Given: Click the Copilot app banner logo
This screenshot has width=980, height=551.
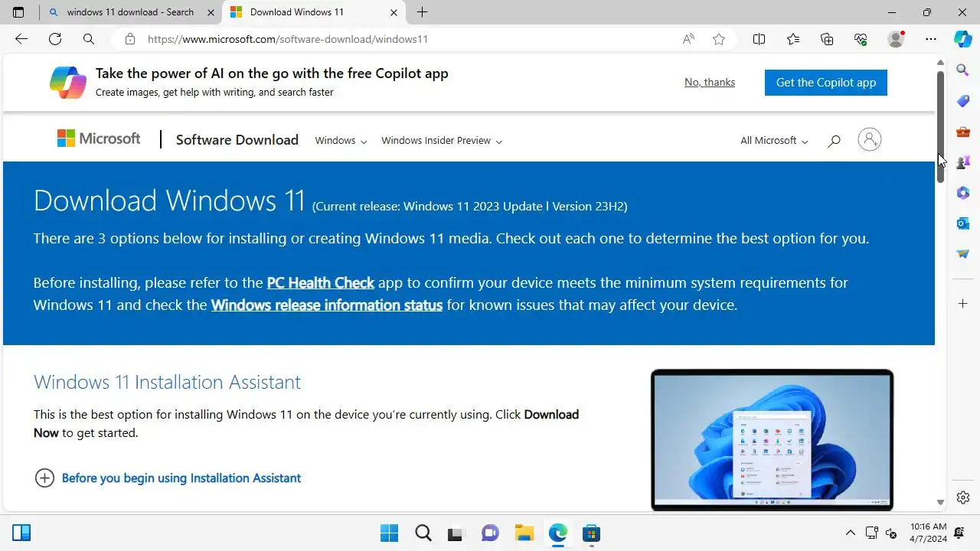Looking at the screenshot, I should coord(68,82).
